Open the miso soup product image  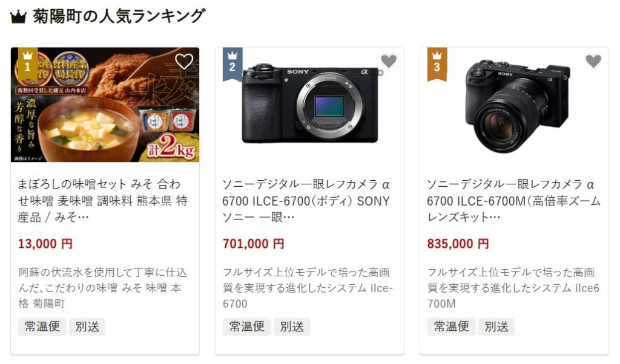[x=105, y=105]
